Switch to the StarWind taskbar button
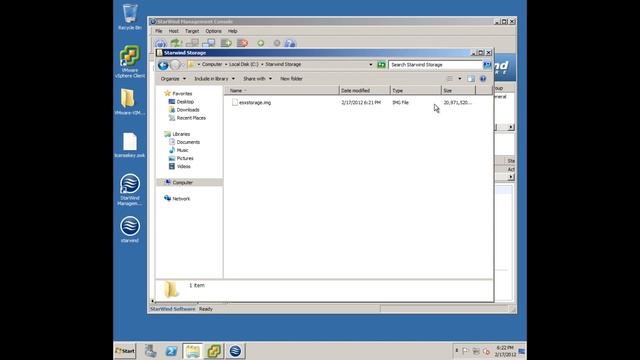Image resolution: width=640 pixels, height=360 pixels. tap(235, 351)
